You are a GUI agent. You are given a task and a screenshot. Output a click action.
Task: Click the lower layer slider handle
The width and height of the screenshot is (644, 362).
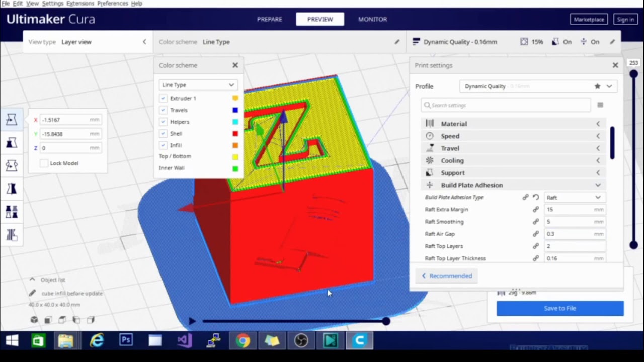(633, 245)
